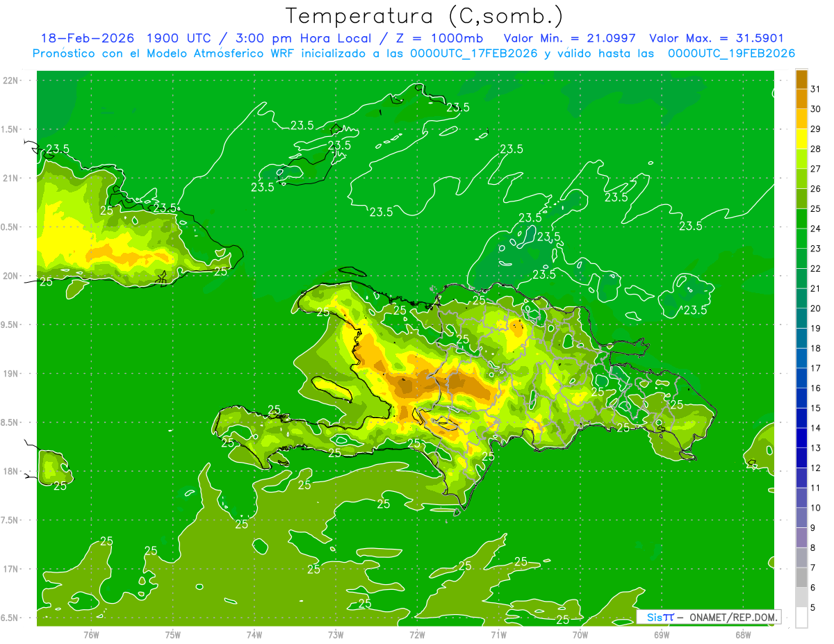
Task: Click the "68W" longitude axis label
Action: [743, 634]
